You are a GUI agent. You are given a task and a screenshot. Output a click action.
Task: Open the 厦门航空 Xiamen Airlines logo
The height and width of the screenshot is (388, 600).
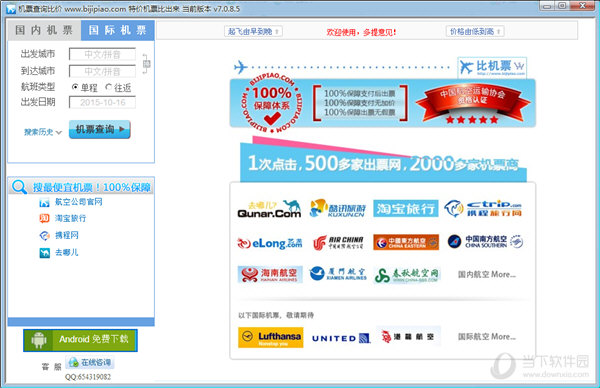(338, 274)
